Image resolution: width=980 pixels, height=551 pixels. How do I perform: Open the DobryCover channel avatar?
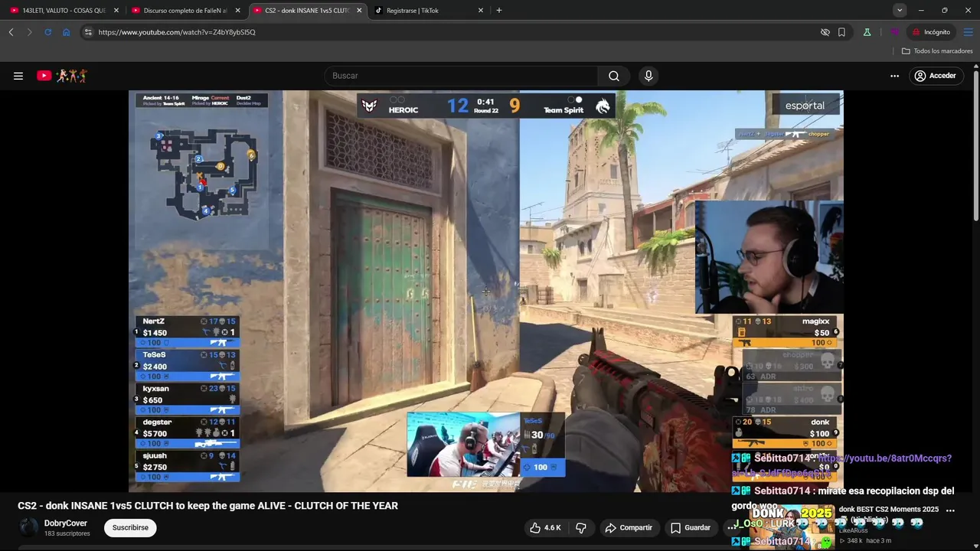pos(28,528)
